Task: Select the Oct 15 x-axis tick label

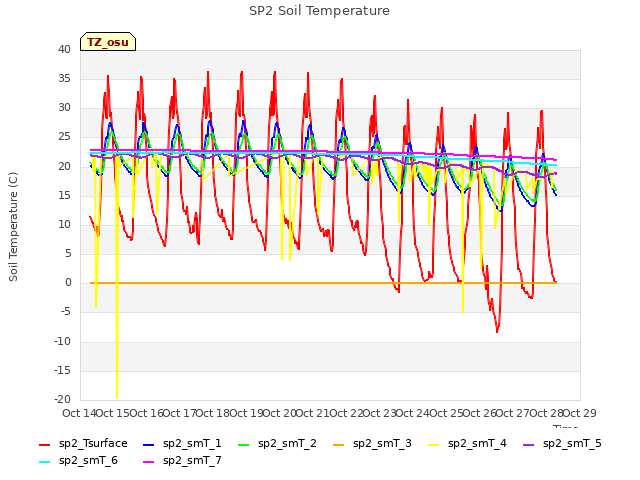Action: point(113,413)
